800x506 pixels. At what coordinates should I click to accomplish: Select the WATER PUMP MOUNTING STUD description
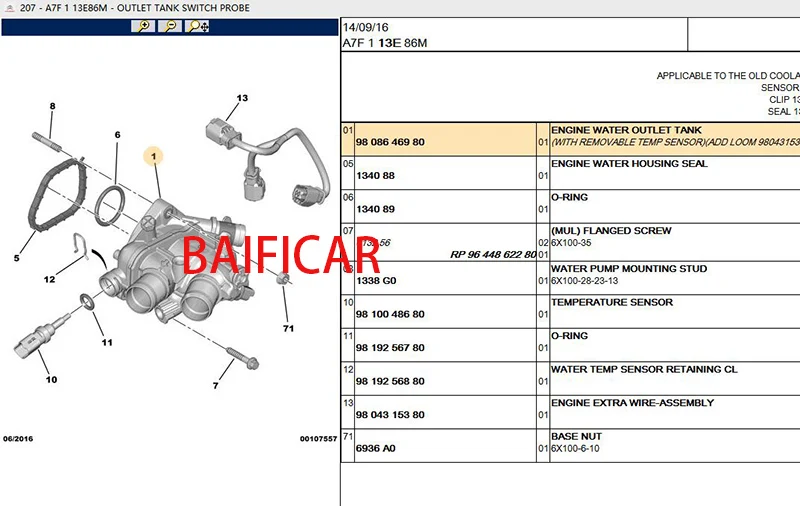(x=629, y=269)
